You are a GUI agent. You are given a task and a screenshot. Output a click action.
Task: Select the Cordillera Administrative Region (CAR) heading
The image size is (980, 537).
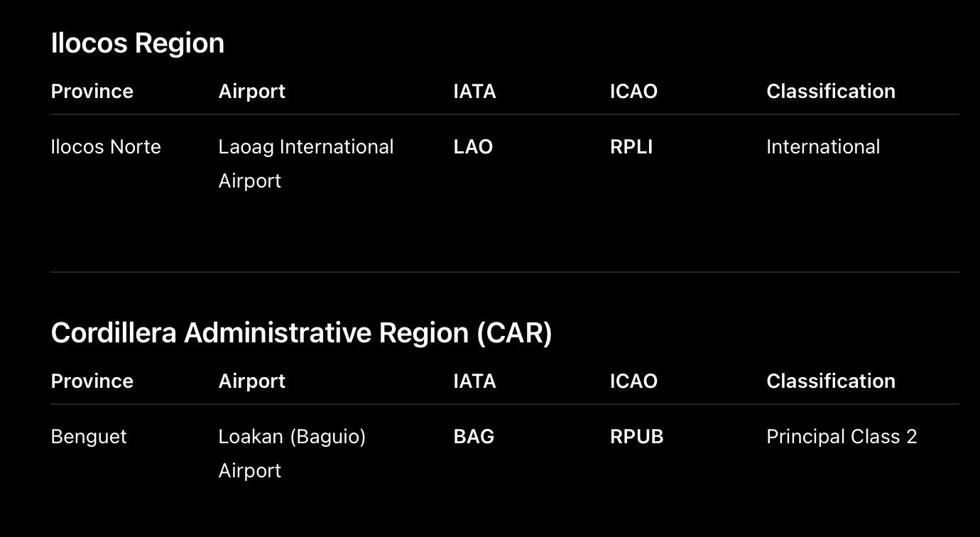[x=302, y=333]
